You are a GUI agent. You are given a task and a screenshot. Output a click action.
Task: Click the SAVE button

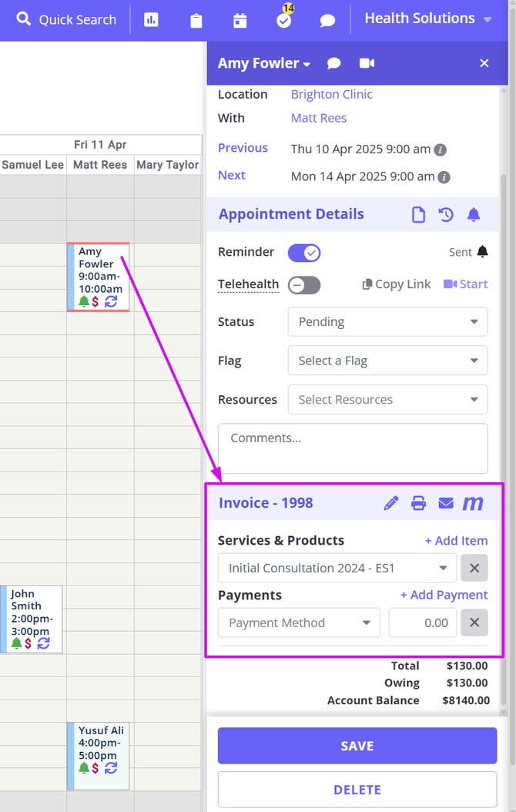click(357, 746)
